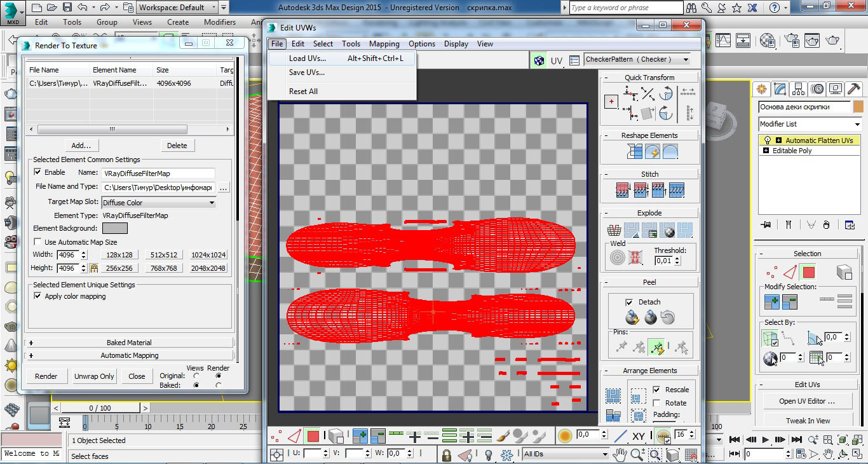Screen dimensions: 868x464
Task: Open the Target Map Slot dropdown
Action: pos(158,203)
